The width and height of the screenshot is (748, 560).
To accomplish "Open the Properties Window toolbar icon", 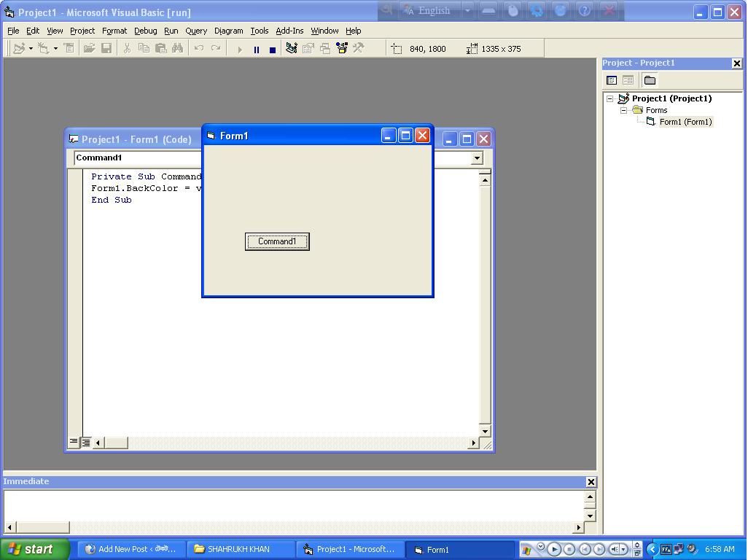I will click(308, 48).
